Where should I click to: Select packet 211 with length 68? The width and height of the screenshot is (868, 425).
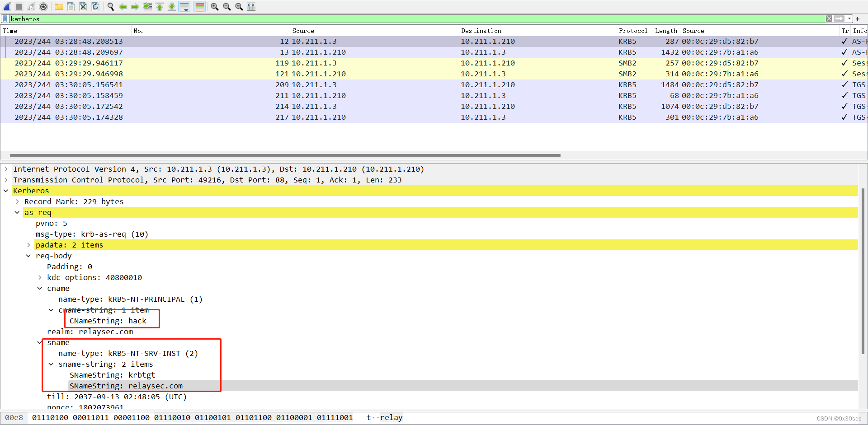(434, 96)
